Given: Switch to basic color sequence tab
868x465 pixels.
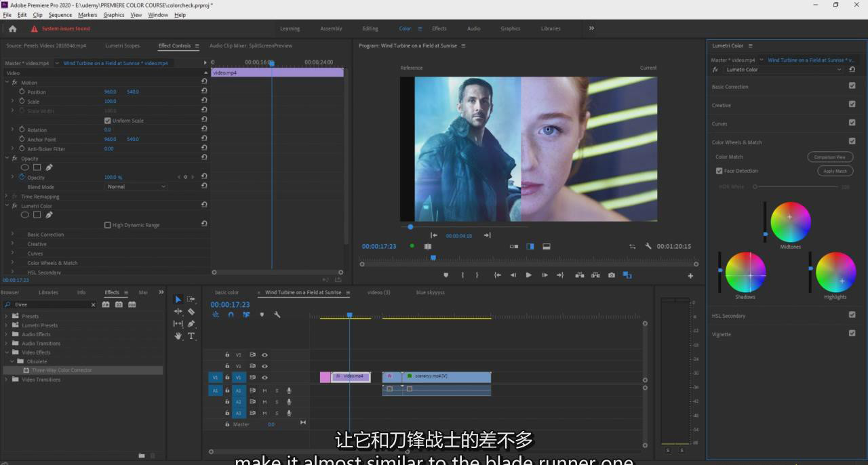Looking at the screenshot, I should pos(227,292).
